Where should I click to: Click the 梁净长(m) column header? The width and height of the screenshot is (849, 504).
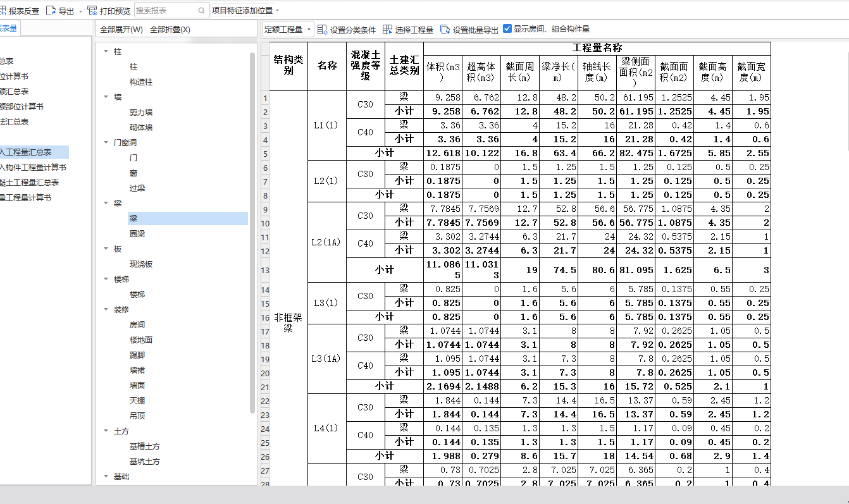tap(559, 72)
